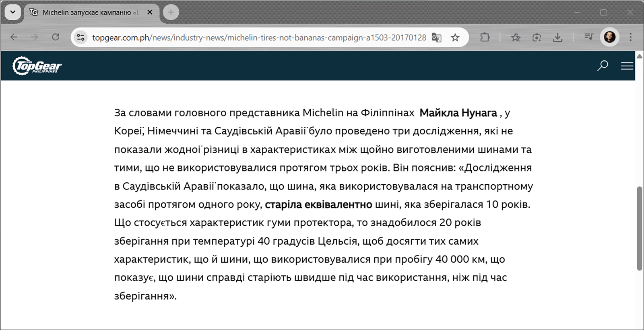644x330 pixels.
Task: Focus the topgear.com.ph address bar URL
Action: point(259,37)
